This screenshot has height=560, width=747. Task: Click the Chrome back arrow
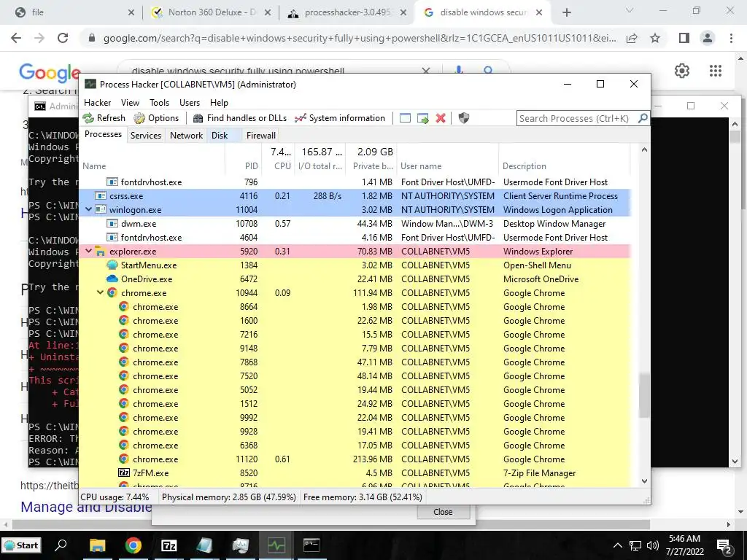pos(16,38)
